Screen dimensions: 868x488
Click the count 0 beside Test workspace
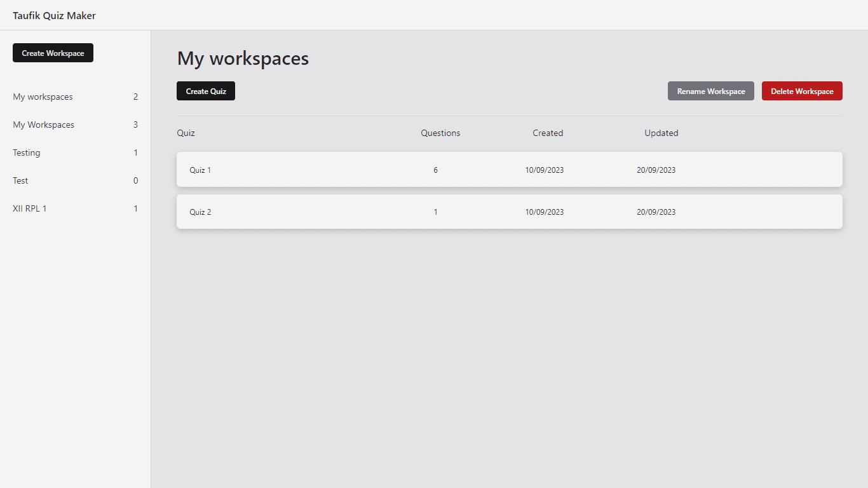135,180
